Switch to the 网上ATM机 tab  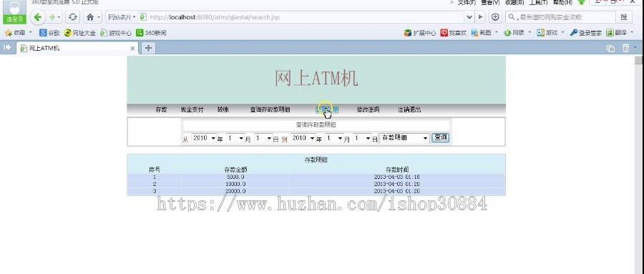tap(77, 48)
